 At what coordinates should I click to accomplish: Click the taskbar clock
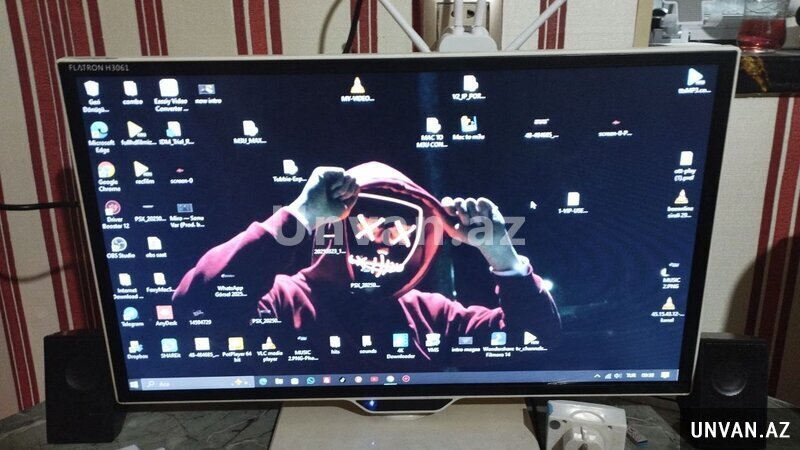coord(647,375)
